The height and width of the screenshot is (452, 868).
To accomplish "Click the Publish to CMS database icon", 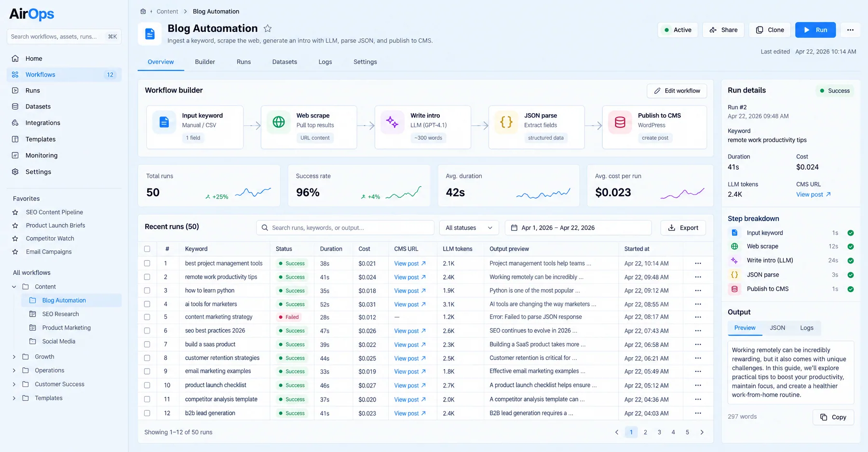I will 620,122.
